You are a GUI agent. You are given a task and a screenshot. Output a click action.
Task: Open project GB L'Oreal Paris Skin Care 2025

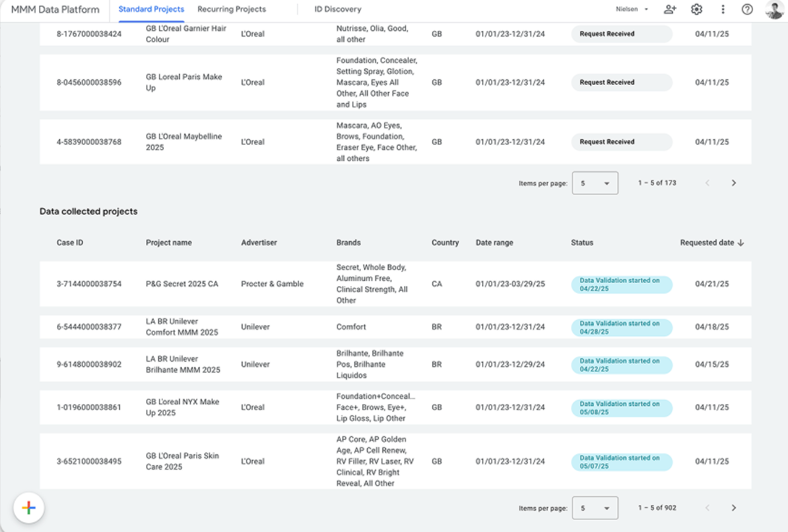tap(183, 461)
